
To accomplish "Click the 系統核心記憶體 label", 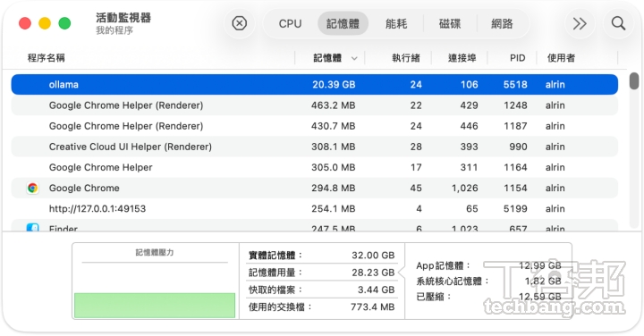I will [x=453, y=281].
